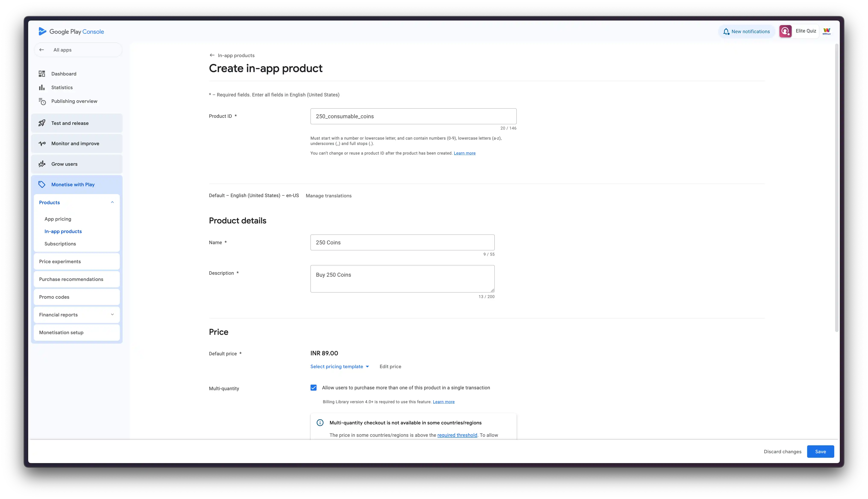Click New notifications button

click(746, 31)
